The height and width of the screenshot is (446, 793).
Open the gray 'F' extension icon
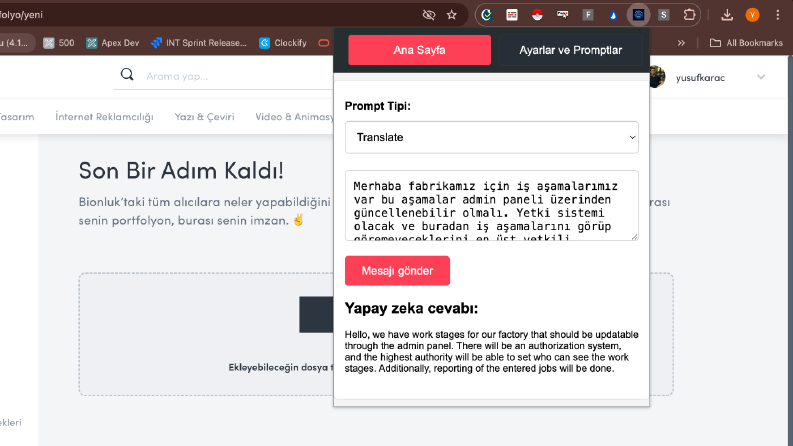coord(588,15)
